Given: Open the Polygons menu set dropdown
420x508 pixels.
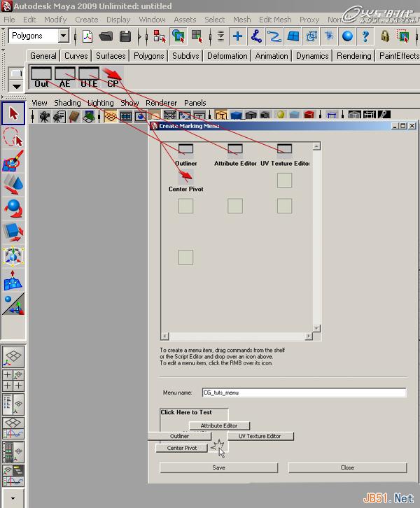Looking at the screenshot, I should coord(64,36).
